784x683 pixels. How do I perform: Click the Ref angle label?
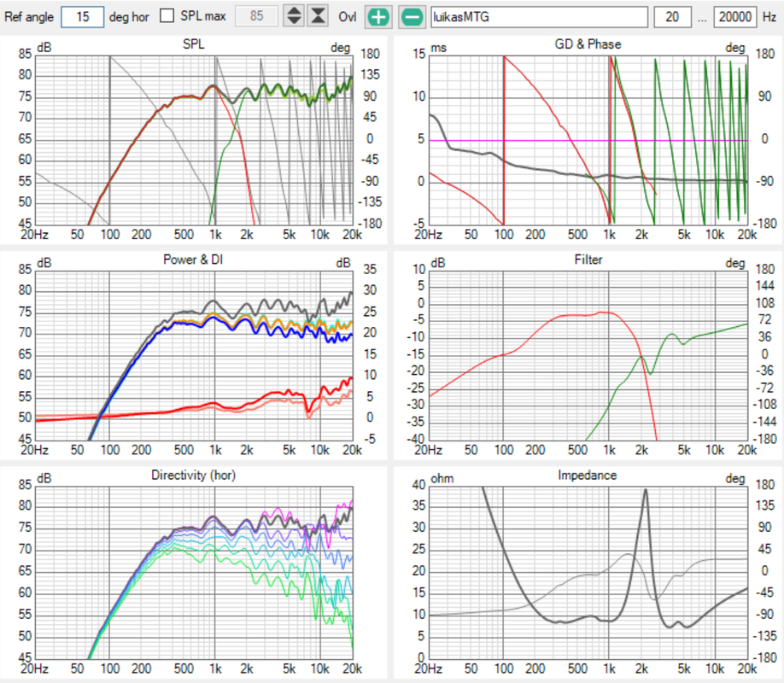pyautogui.click(x=29, y=17)
